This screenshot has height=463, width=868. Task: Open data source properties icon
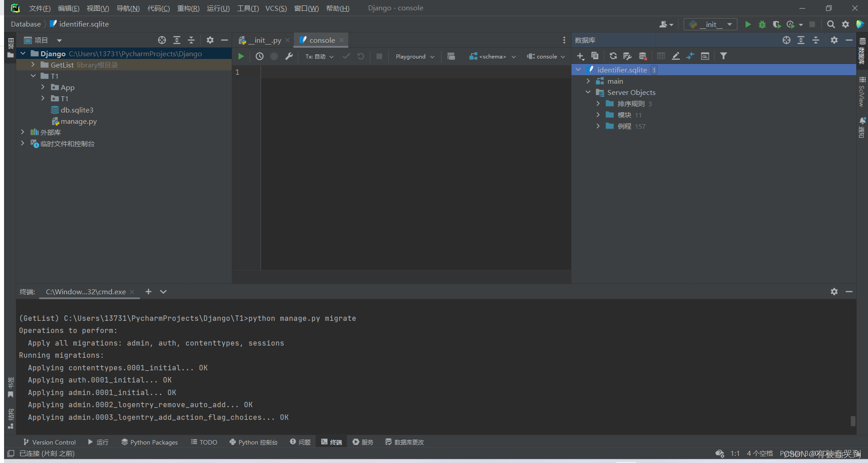tap(627, 56)
